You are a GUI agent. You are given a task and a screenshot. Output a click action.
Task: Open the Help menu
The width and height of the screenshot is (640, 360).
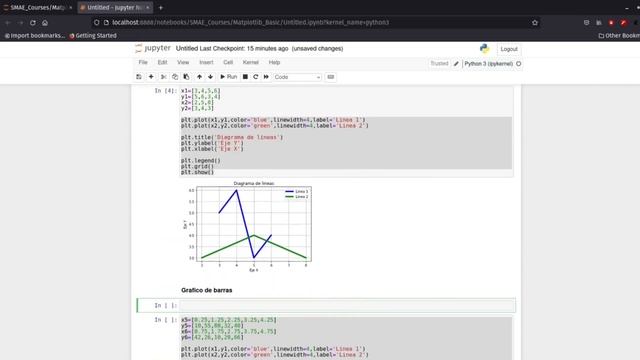tap(274, 62)
